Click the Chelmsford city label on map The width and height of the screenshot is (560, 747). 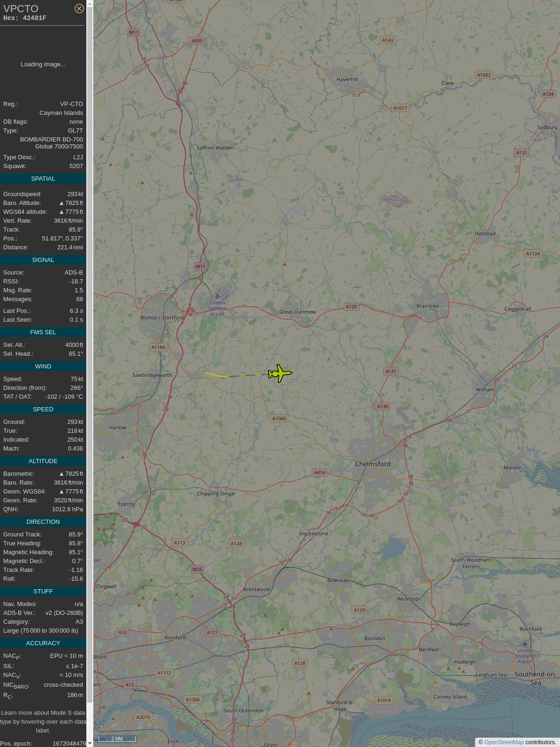(372, 464)
